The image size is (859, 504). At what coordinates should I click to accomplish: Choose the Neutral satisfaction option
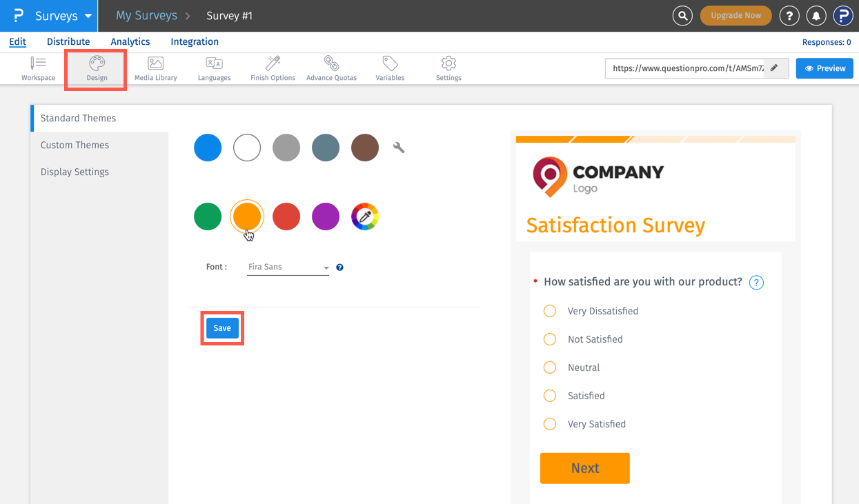pos(550,367)
